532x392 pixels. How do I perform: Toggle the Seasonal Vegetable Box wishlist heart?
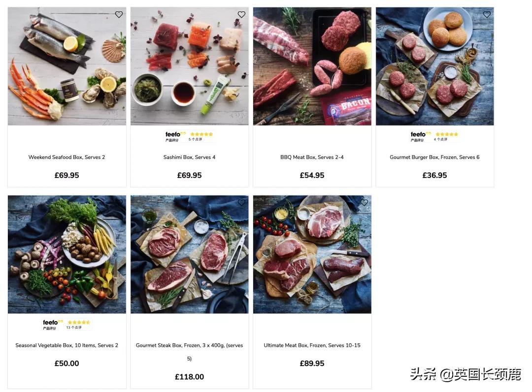[x=119, y=202]
